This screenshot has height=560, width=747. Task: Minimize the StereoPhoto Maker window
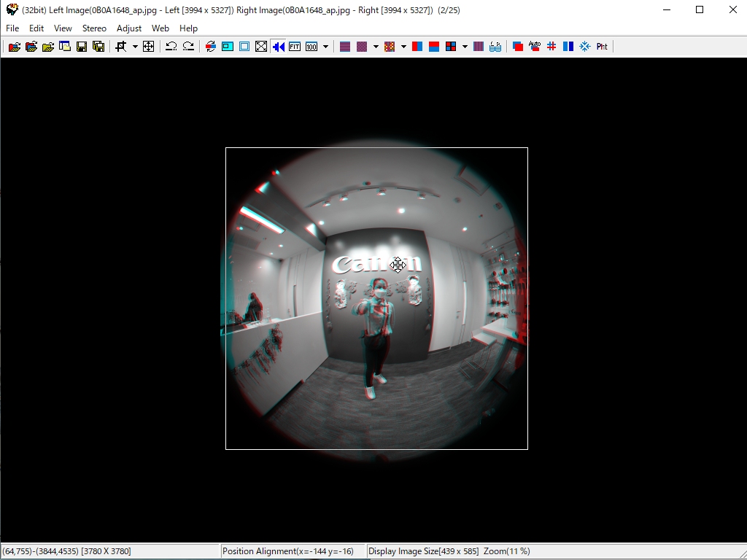click(667, 9)
